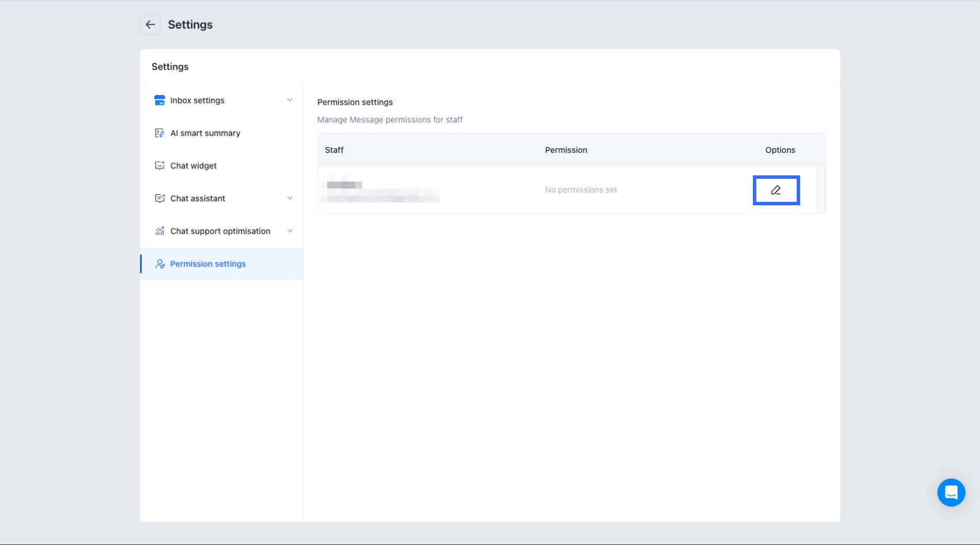
Task: Click the Chat widget icon
Action: (x=160, y=166)
